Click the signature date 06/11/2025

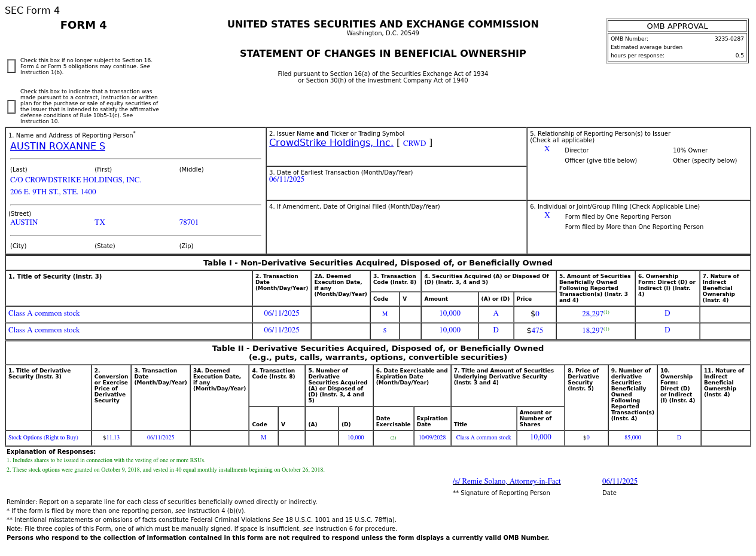[x=620, y=482]
